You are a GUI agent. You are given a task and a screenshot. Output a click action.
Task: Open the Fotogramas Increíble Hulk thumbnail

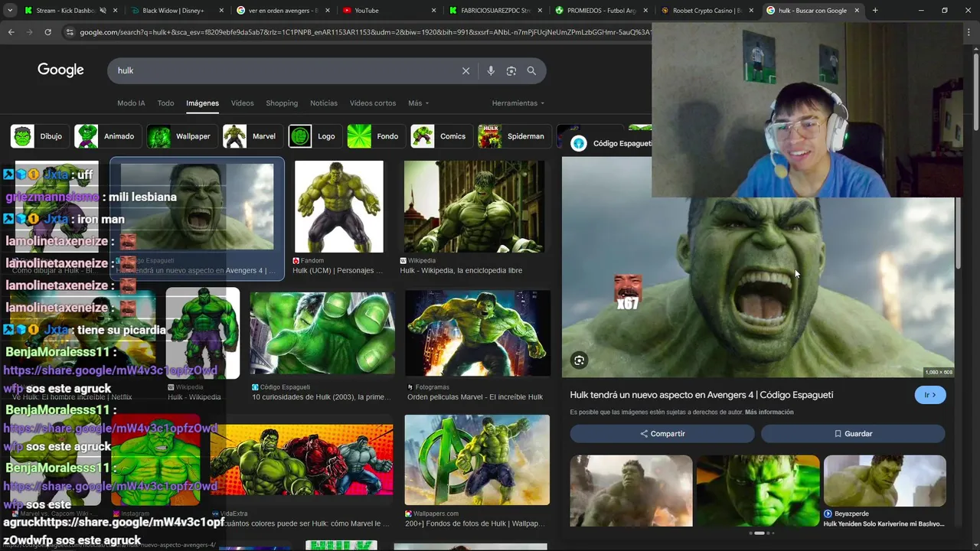[478, 334]
